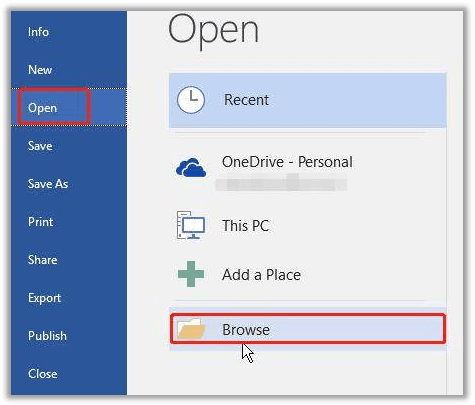Viewport: 475px width, 405px height.
Task: Select the OneDrive - Personal label
Action: point(287,162)
